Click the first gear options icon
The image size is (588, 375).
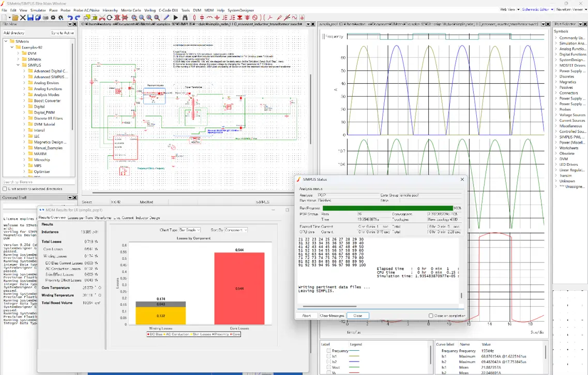53,18
